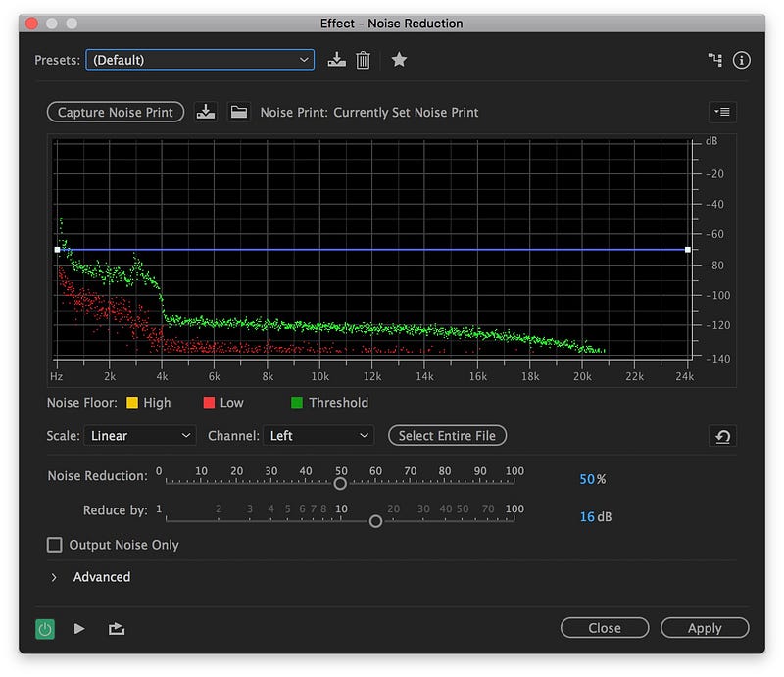Open the Channel Left dropdown

(318, 436)
